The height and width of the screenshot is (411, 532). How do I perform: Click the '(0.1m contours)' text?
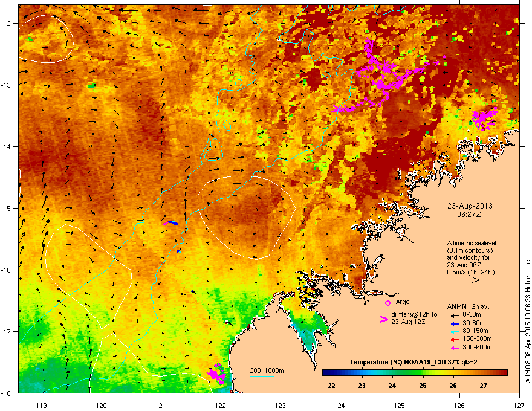(x=470, y=251)
